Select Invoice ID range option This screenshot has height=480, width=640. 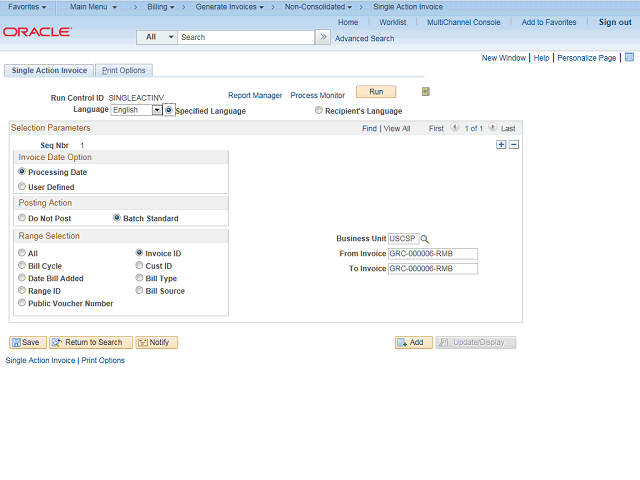pos(139,253)
